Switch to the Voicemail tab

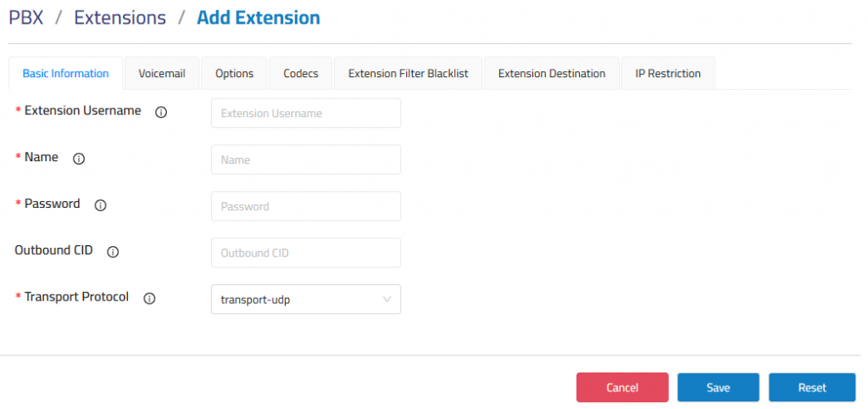[162, 73]
